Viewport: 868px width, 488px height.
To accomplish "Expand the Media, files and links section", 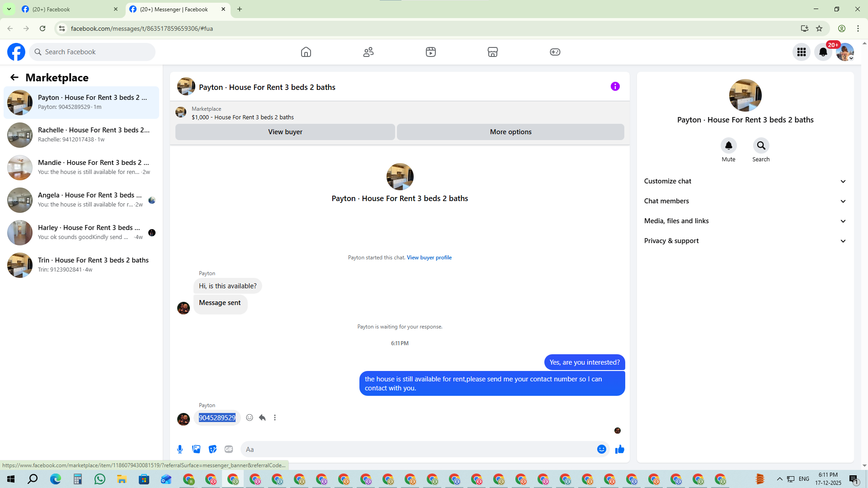I will (x=745, y=221).
